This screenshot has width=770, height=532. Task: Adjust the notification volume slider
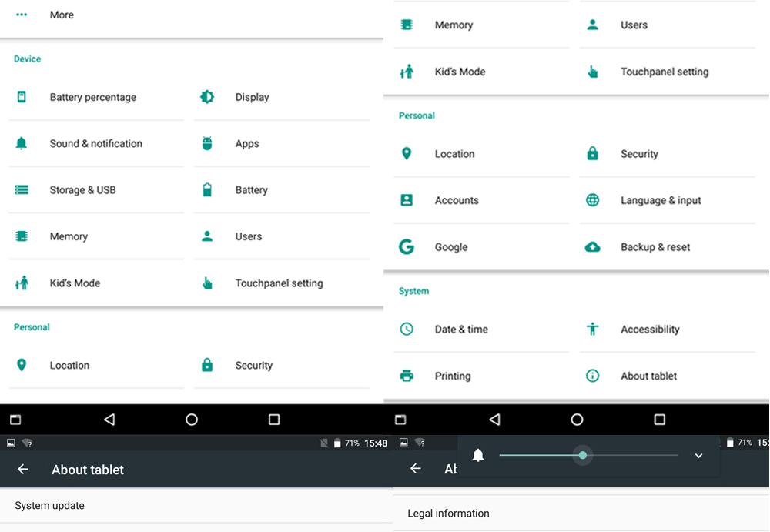click(x=583, y=456)
